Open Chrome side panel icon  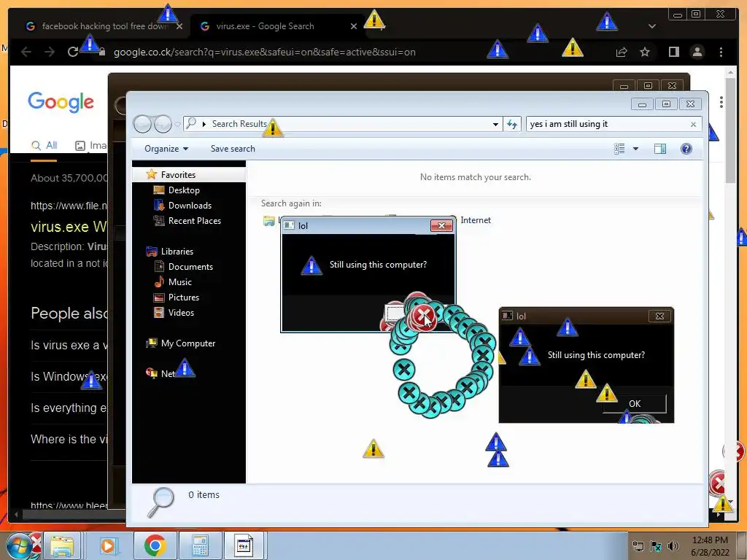click(x=673, y=52)
